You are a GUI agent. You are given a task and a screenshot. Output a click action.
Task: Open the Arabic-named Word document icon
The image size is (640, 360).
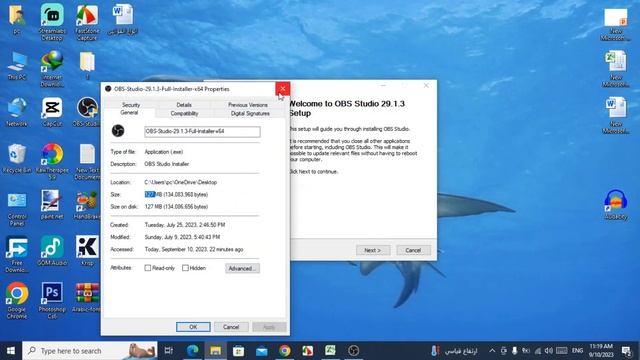point(122,19)
